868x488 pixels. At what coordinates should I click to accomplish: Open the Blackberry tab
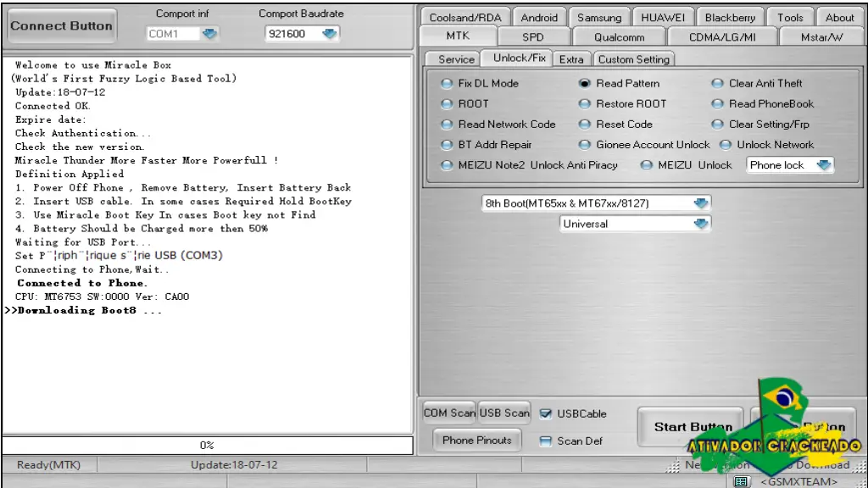click(730, 18)
